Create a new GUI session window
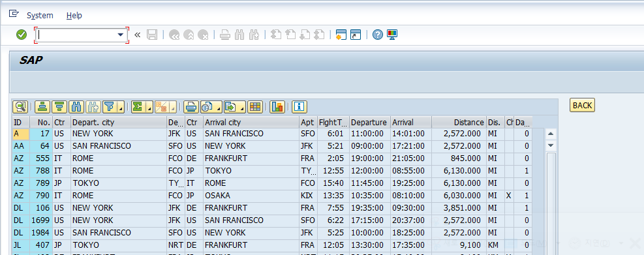 (x=341, y=35)
